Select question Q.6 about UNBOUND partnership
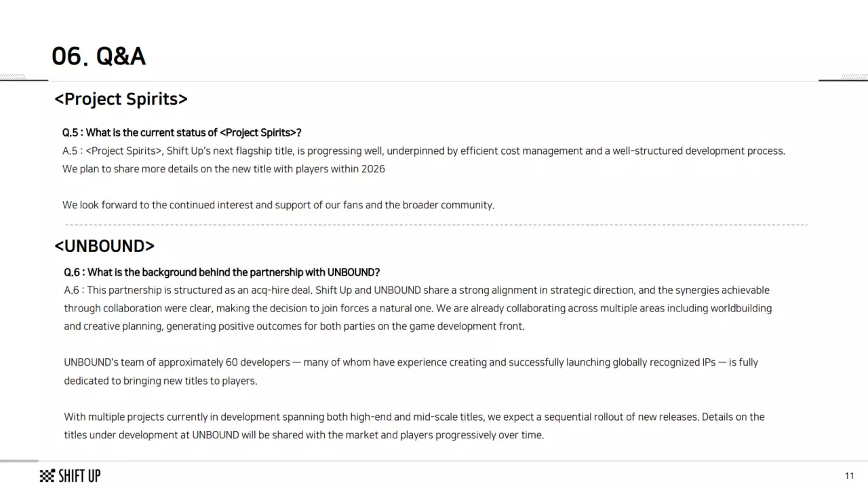 [x=222, y=272]
